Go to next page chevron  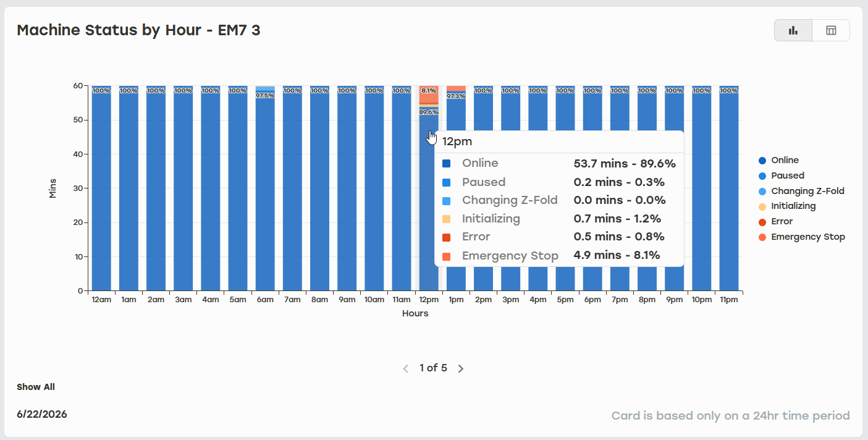[460, 368]
